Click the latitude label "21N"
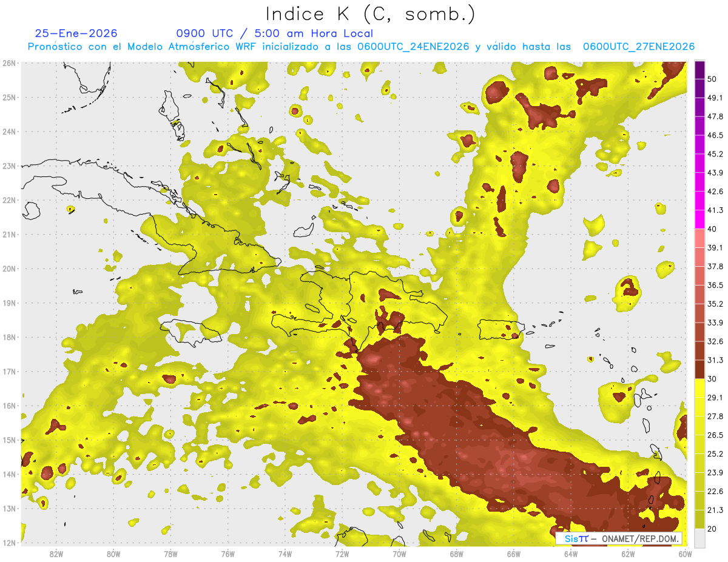The width and height of the screenshot is (728, 562). tap(8, 234)
